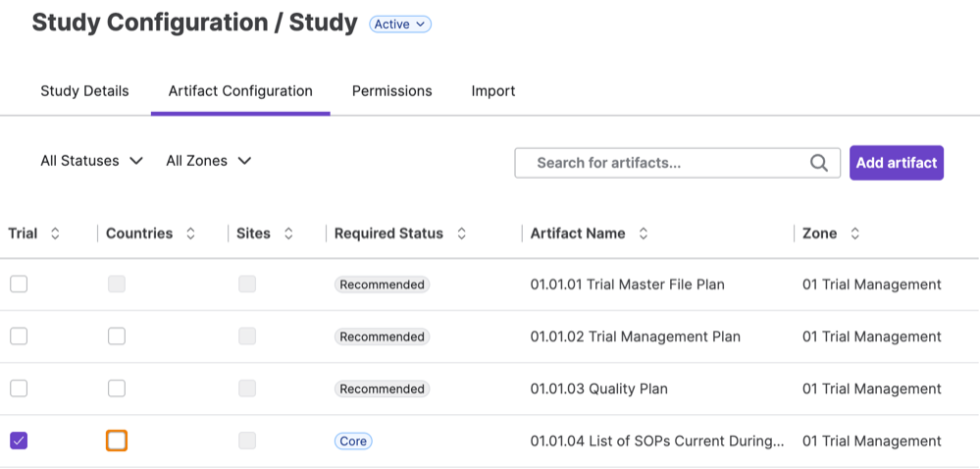Expand the All Statuses filter
The height and width of the screenshot is (469, 980).
click(x=91, y=161)
